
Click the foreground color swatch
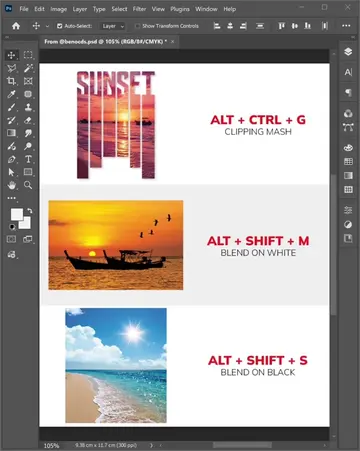point(16,215)
